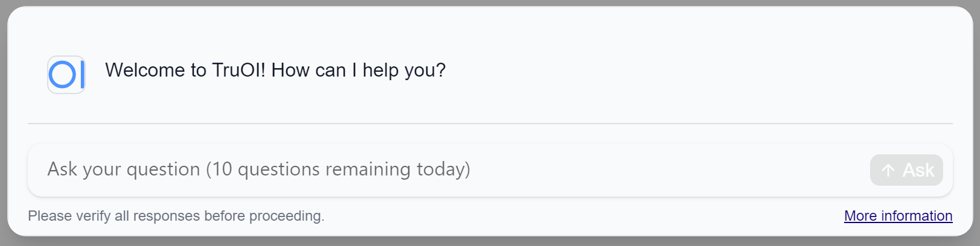Click the word 'TruOI!' in the greeting
980x246 pixels.
tap(239, 71)
